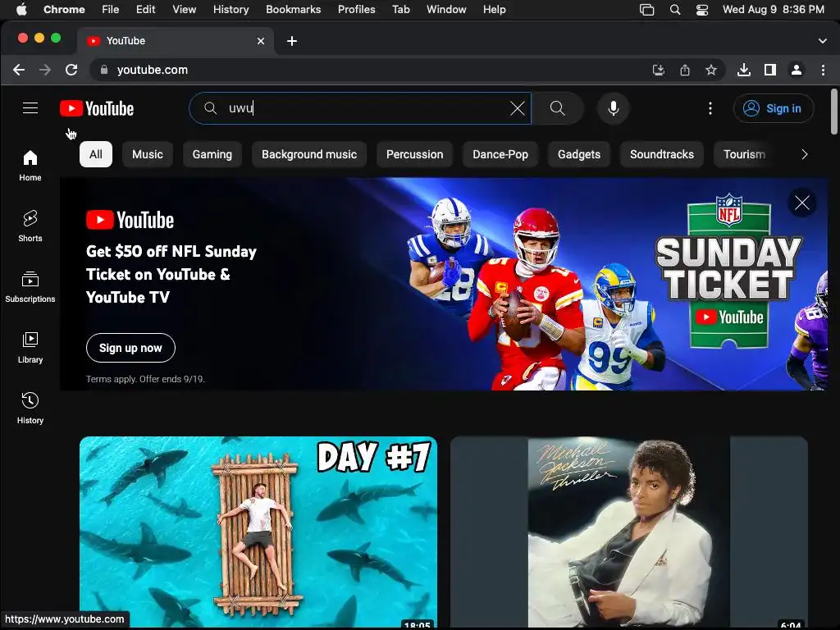
Task: Open the Chrome File menu
Action: (111, 10)
